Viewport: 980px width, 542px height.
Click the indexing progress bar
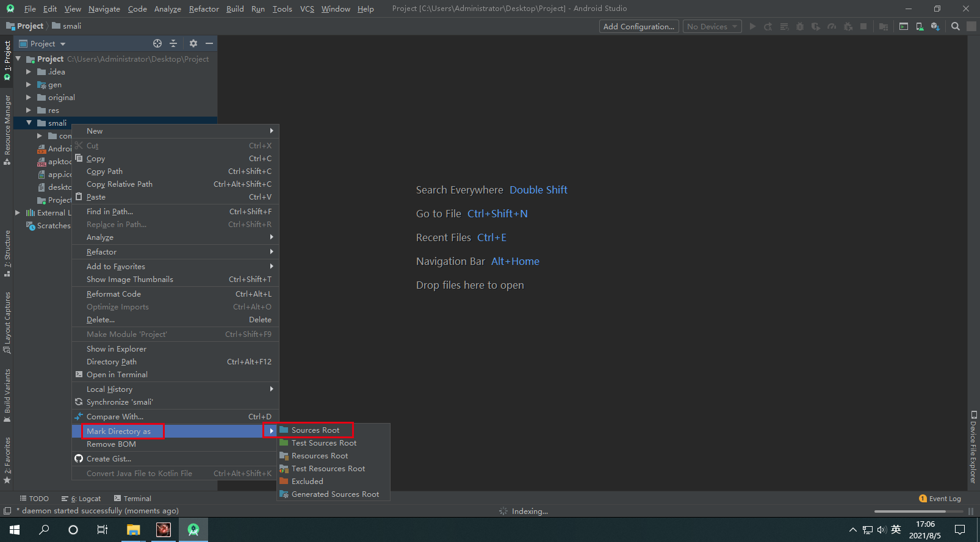click(x=918, y=511)
